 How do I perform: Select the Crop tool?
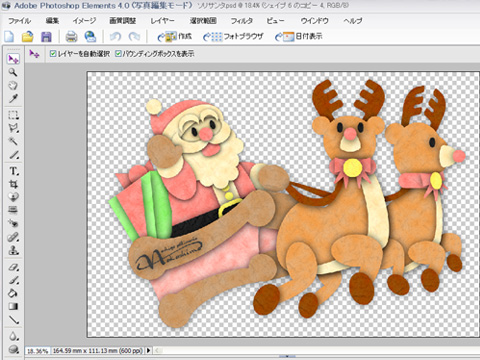pos(13,184)
